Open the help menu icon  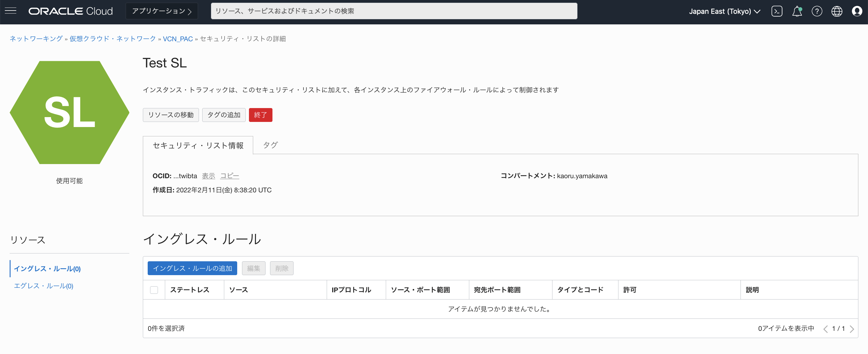pos(817,11)
